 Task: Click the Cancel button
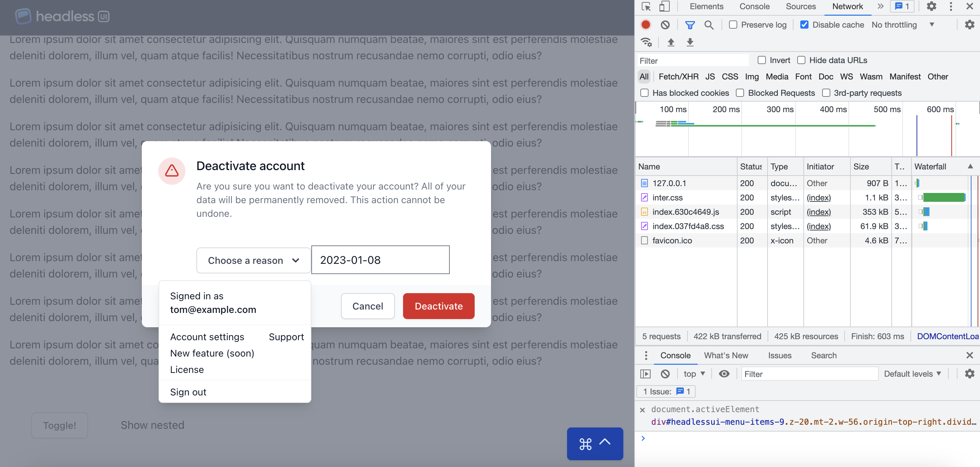click(x=368, y=306)
